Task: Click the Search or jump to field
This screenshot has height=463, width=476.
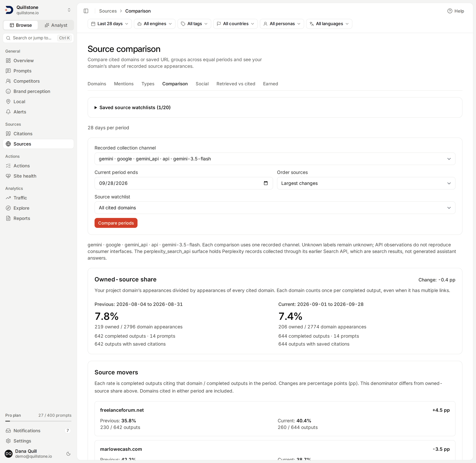Action: (x=38, y=38)
